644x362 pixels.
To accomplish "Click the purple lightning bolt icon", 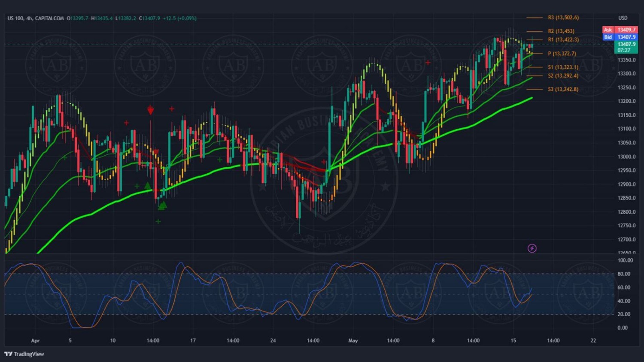I will pos(532,248).
